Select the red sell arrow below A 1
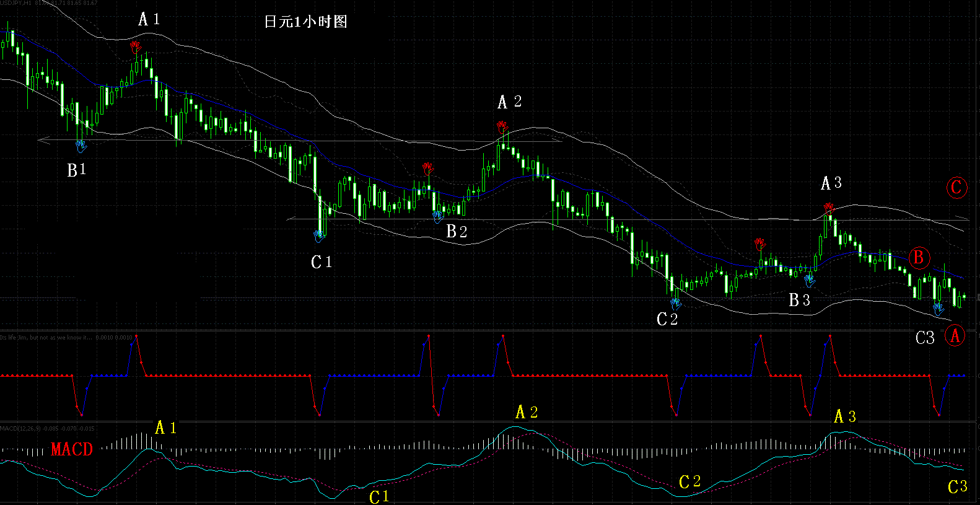980x505 pixels. (x=135, y=46)
